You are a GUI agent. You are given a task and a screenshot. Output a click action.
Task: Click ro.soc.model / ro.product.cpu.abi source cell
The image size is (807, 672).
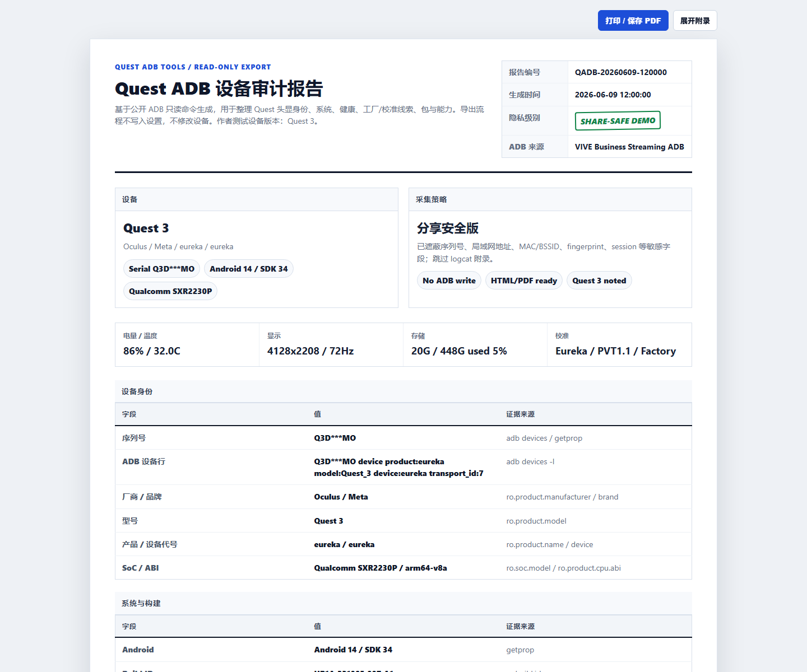coord(563,568)
